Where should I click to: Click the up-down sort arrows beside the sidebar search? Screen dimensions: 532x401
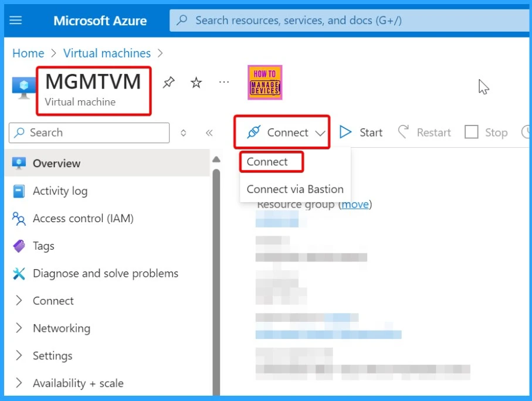(183, 132)
